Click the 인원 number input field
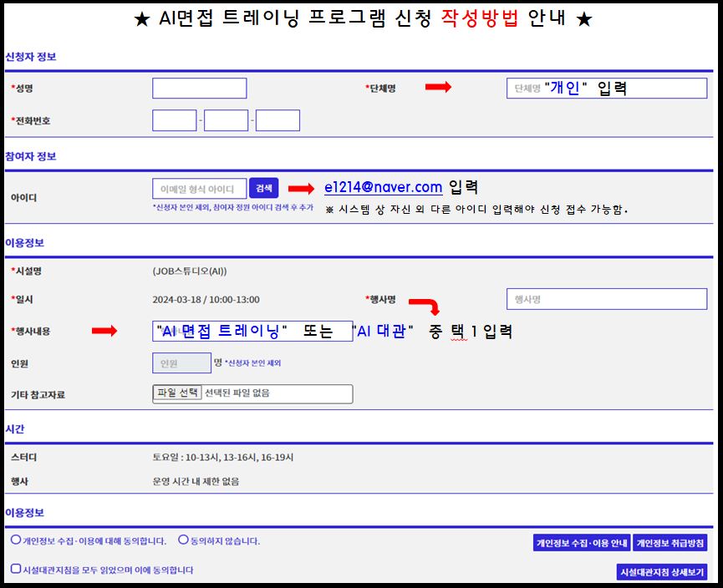Screen dimensions: 723x588 [x=181, y=362]
